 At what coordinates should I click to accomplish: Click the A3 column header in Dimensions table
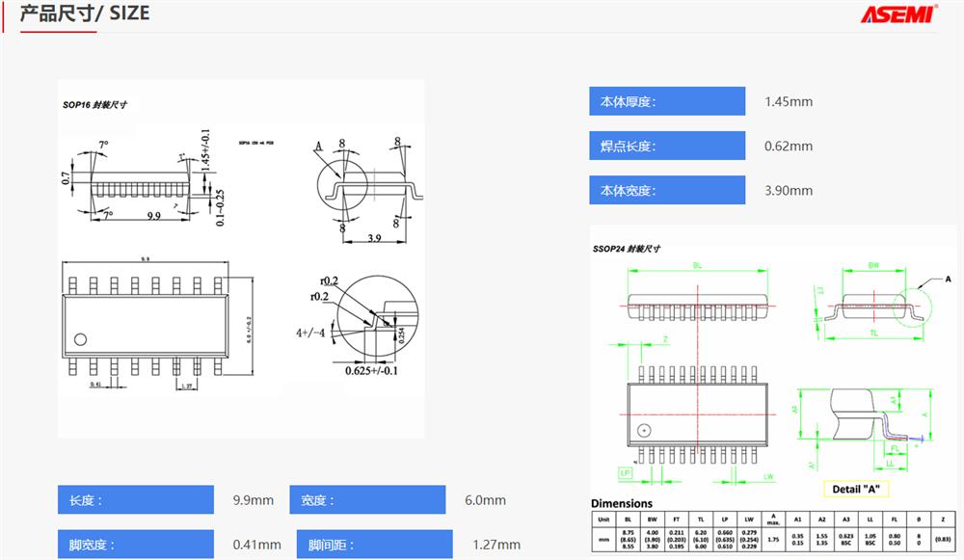(846, 520)
